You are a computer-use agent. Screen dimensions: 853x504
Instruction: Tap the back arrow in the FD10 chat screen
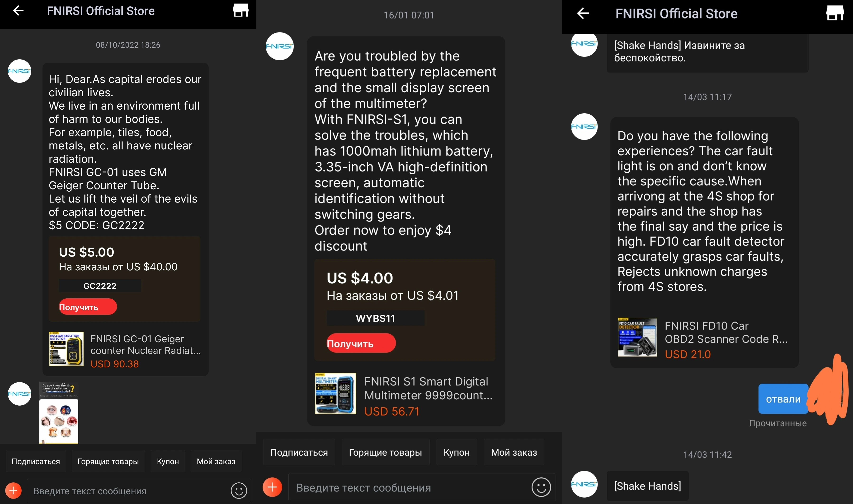point(583,13)
